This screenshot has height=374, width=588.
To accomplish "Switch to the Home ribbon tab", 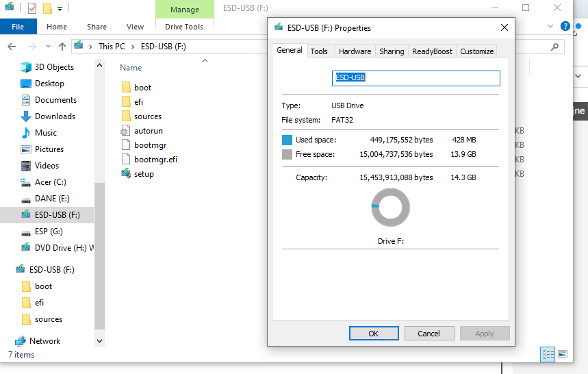I will [x=57, y=27].
